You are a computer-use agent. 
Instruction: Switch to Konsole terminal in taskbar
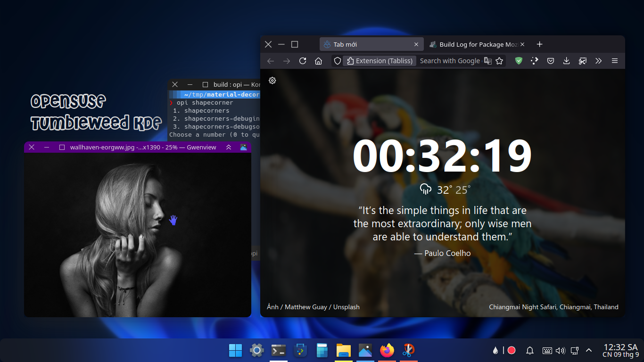pyautogui.click(x=279, y=350)
